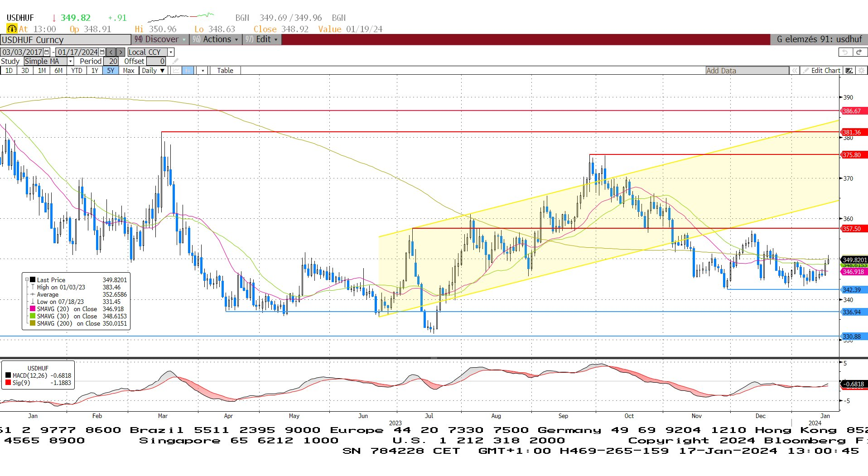This screenshot has height=476, width=868.
Task: Open the end date calendar picker
Action: 102,52
